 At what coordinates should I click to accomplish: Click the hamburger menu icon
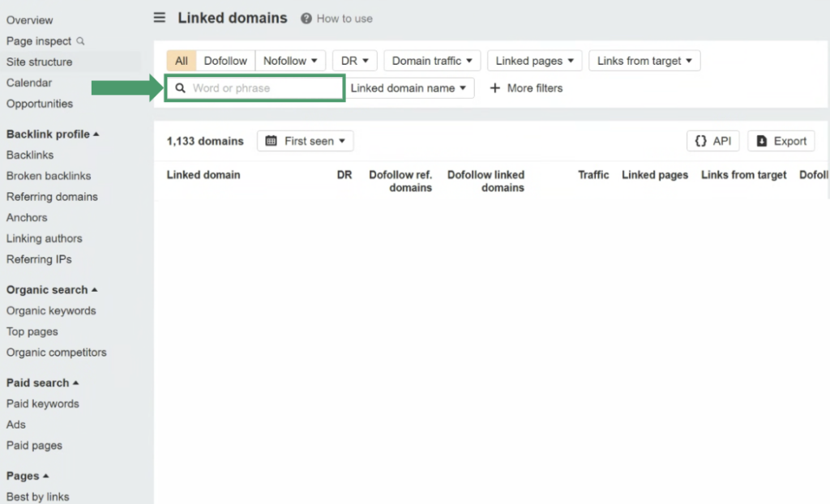pos(160,18)
